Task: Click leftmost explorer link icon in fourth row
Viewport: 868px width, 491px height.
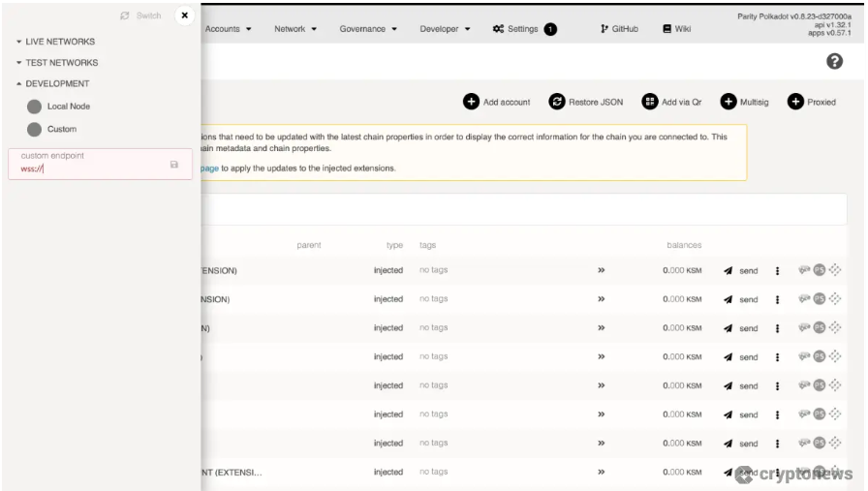Action: point(804,356)
